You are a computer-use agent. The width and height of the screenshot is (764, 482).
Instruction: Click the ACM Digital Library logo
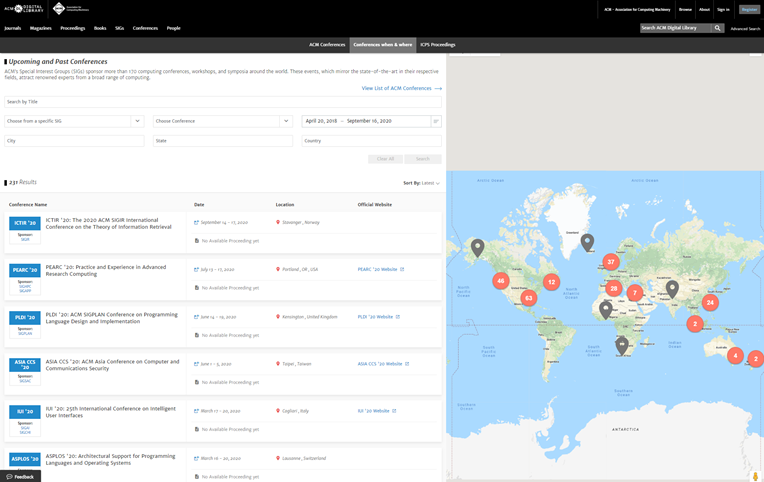[24, 8]
